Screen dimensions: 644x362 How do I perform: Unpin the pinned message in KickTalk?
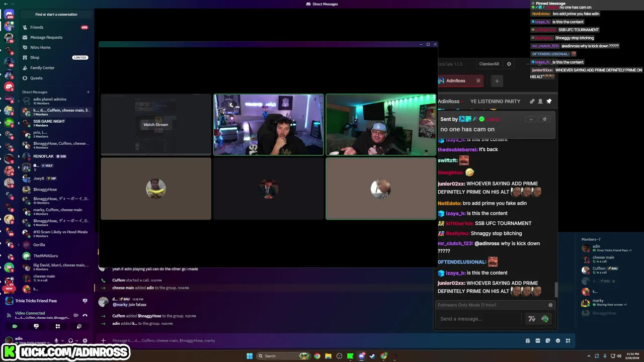pyautogui.click(x=544, y=119)
